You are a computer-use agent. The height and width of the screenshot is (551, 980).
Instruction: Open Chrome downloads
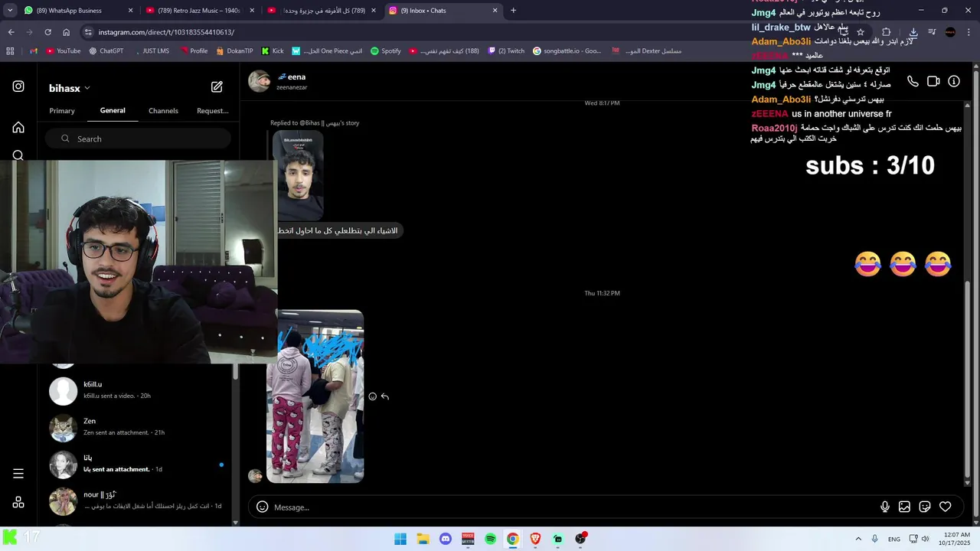tap(913, 32)
